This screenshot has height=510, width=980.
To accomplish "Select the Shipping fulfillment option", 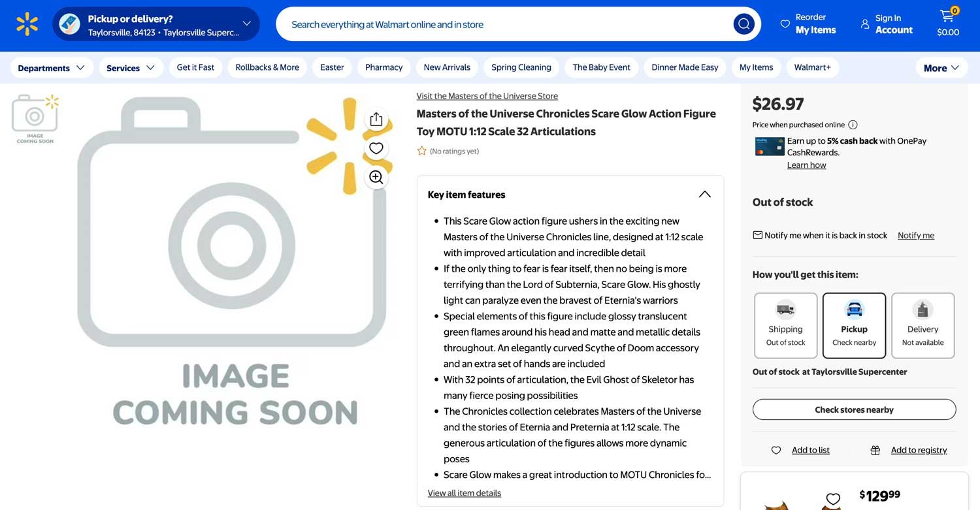I will point(785,325).
